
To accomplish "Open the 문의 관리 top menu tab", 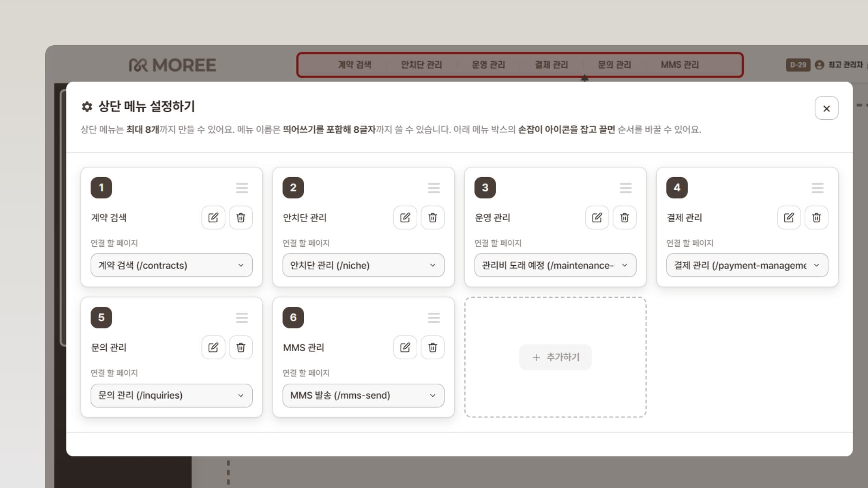I will [614, 65].
